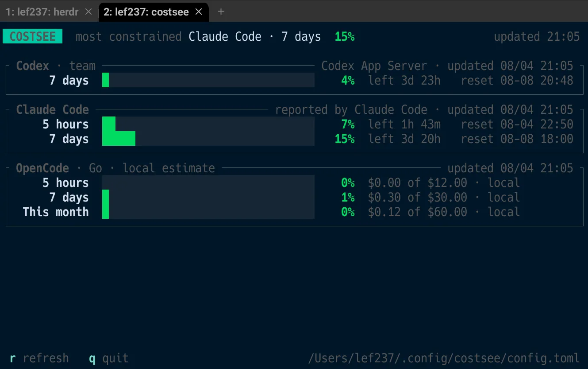Click the Claude Code panel's "updated 08/04 21:05" timestamp
Viewport: 588px width, 369px height.
(x=510, y=110)
